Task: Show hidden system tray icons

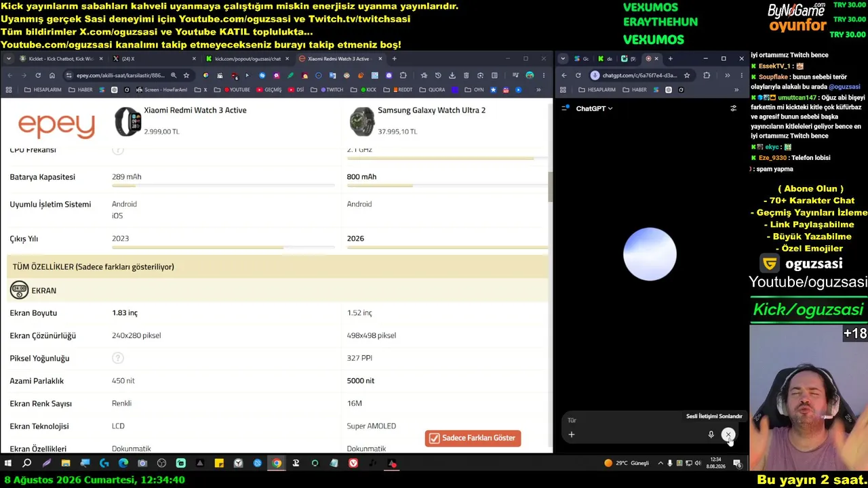Action: [x=660, y=464]
